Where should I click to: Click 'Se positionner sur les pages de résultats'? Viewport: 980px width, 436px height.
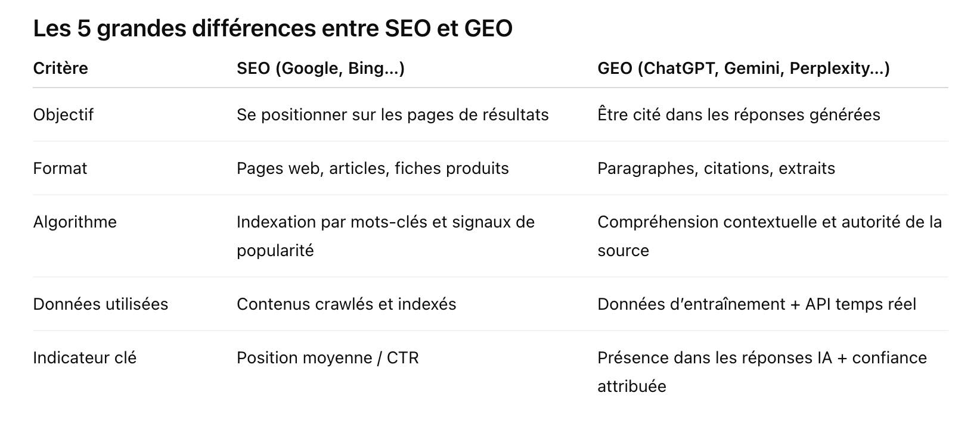pos(392,114)
